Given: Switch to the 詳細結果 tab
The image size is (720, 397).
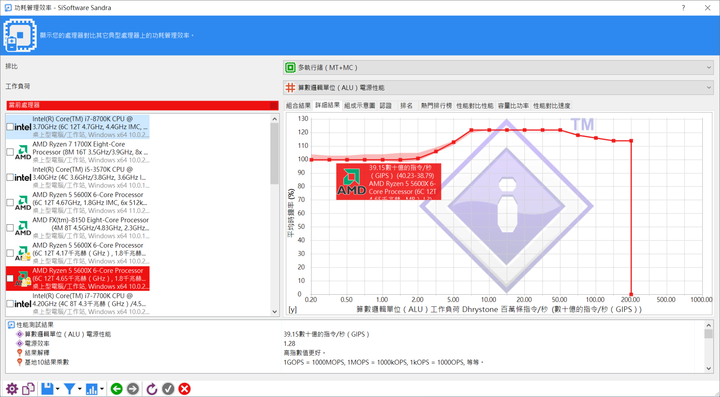Looking at the screenshot, I should tap(327, 105).
